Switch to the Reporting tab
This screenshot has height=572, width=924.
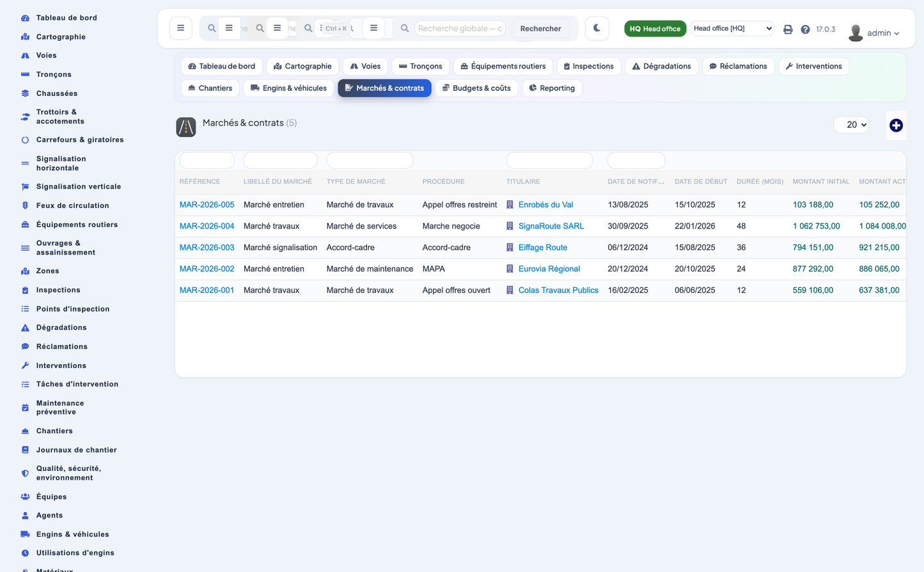552,88
